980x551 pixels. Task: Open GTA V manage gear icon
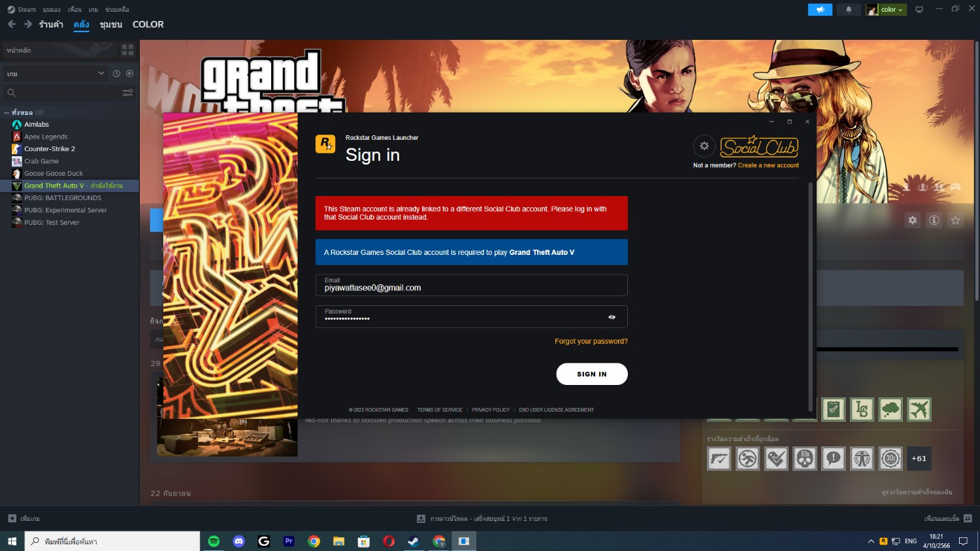click(913, 220)
